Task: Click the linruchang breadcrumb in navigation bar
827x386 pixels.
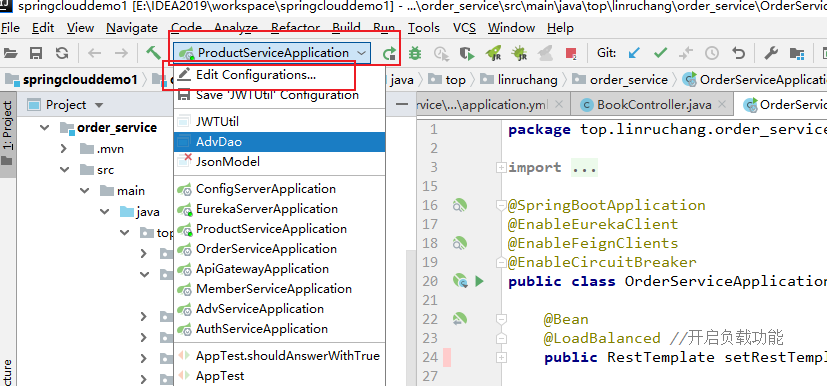Action: 527,80
